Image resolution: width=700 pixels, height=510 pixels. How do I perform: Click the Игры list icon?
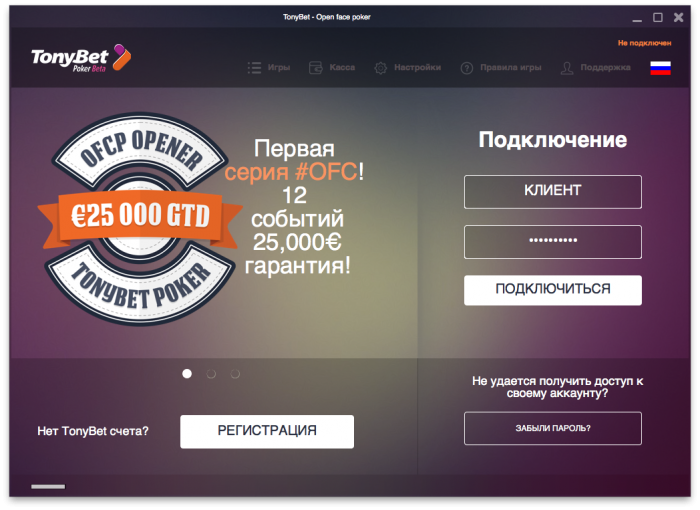point(254,68)
